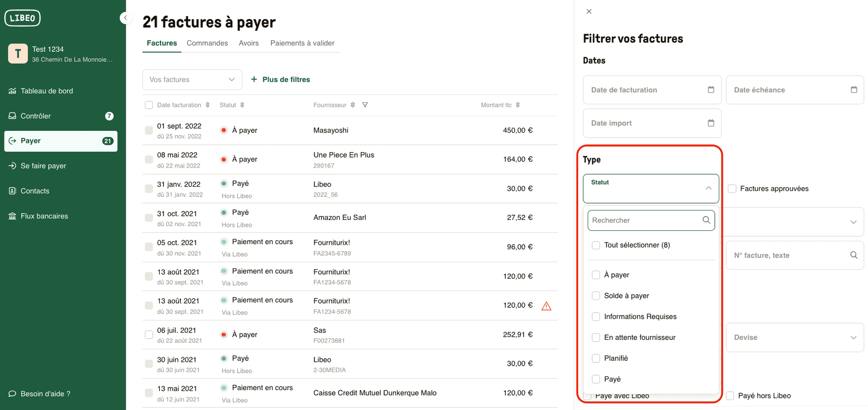868x410 pixels.
Task: Open the Date de facturation calendar icon
Action: click(x=711, y=90)
